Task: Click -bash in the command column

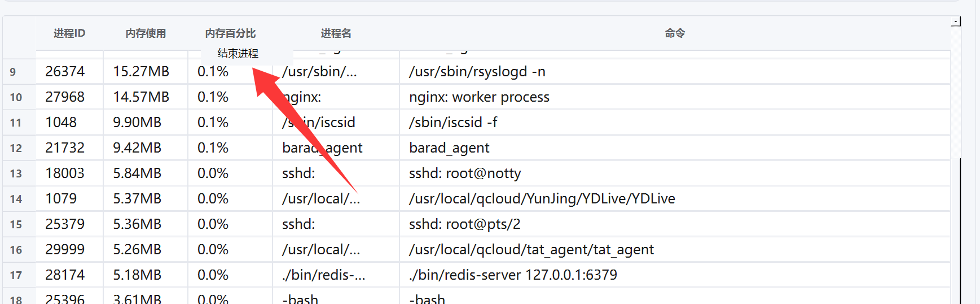Action: (675, 297)
